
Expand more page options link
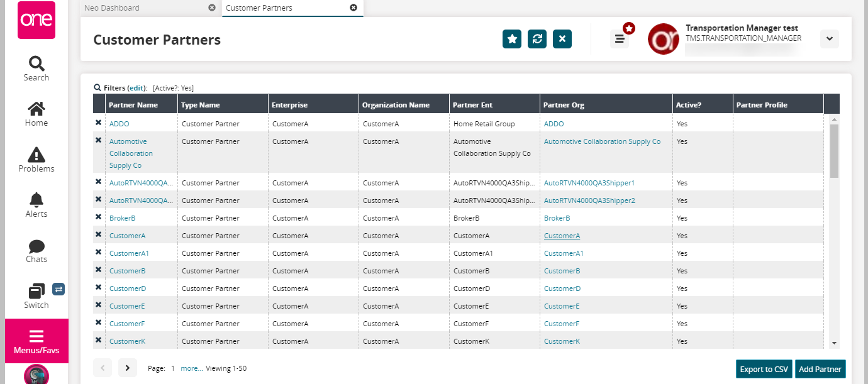pyautogui.click(x=192, y=368)
